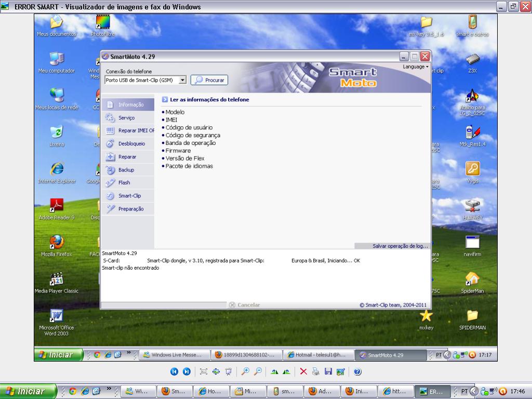The height and width of the screenshot is (399, 532).
Task: Click the Zoom Out magnifier in the viewer toolbar
Action: point(258,371)
